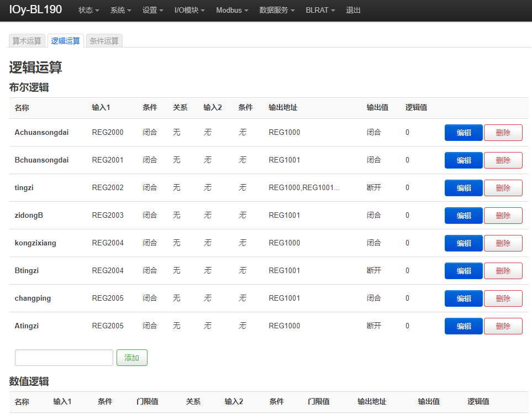Edit the zidongB rule
This screenshot has width=532, height=419.
(463, 216)
